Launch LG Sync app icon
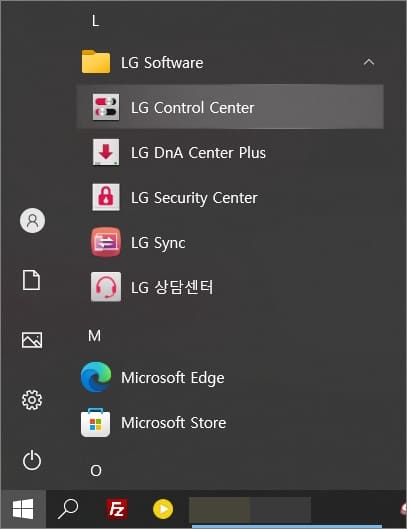Viewport: 407px width, 529px height. [106, 242]
